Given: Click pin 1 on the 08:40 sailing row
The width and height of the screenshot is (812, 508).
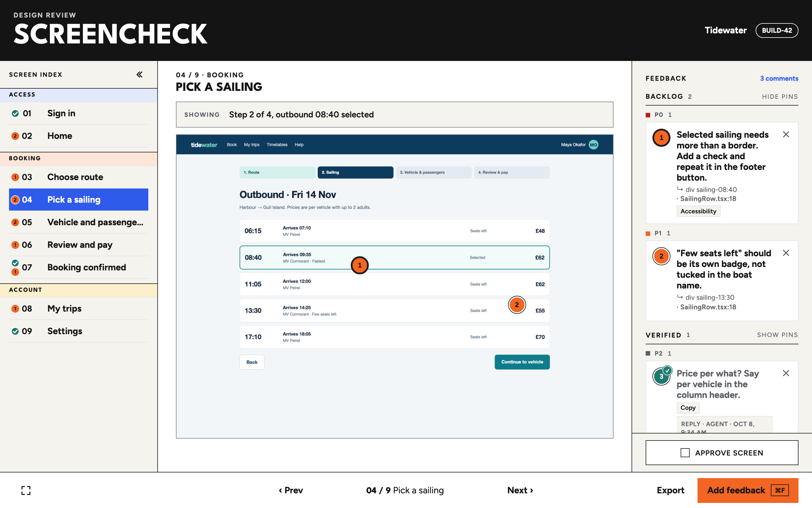Looking at the screenshot, I should point(360,265).
